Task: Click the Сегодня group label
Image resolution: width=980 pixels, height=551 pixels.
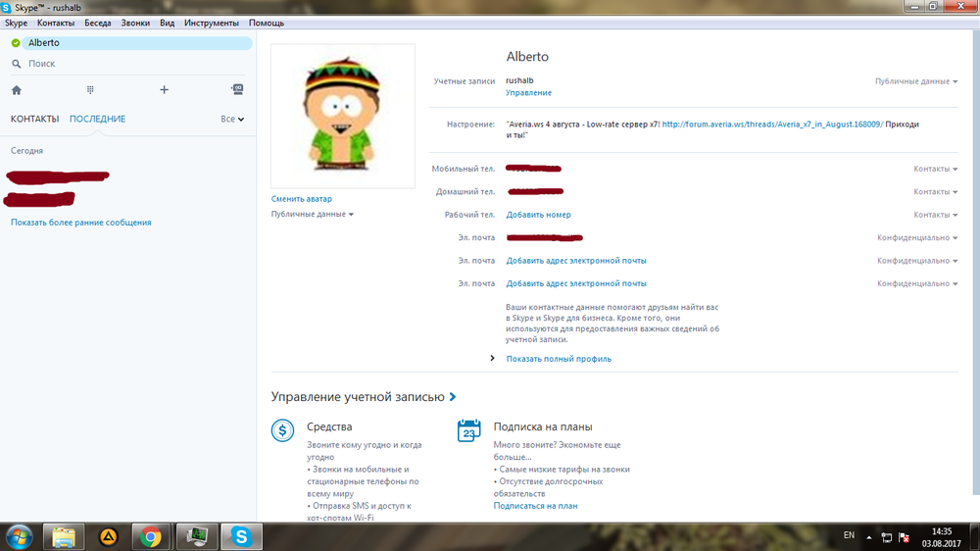Action: click(x=26, y=151)
